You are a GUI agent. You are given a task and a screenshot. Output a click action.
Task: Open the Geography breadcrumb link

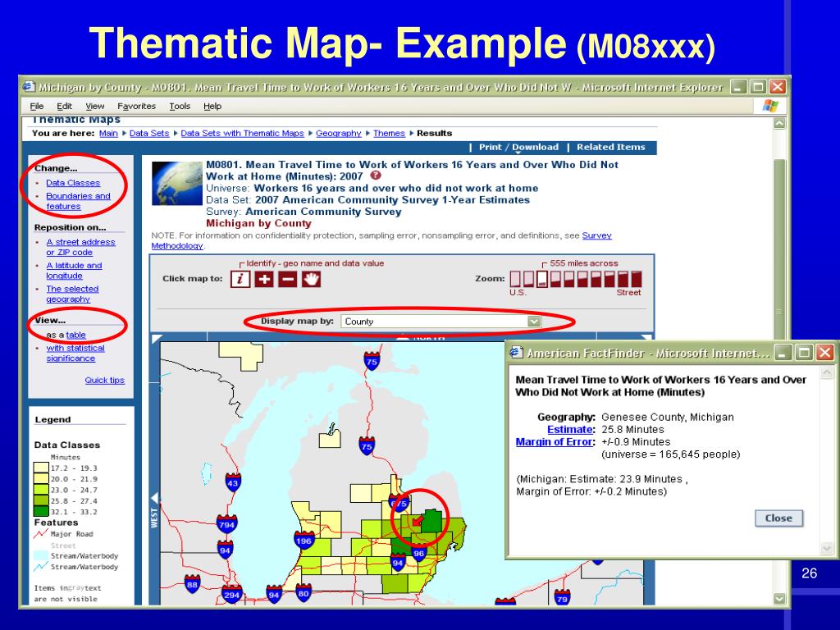pos(339,134)
